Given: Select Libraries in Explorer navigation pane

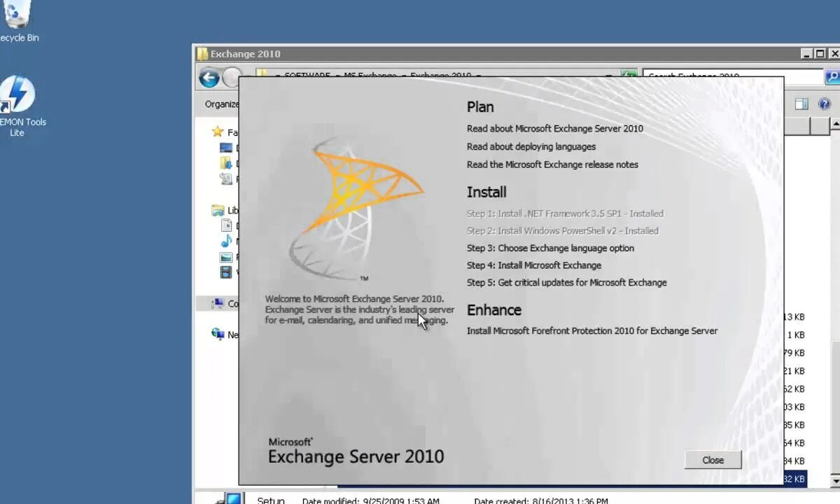Looking at the screenshot, I should tap(225, 210).
